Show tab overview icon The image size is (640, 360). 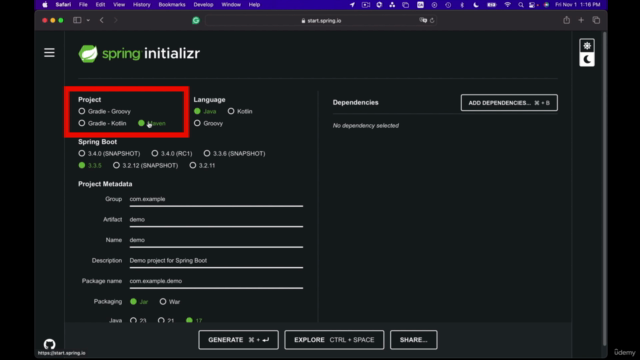(x=596, y=20)
